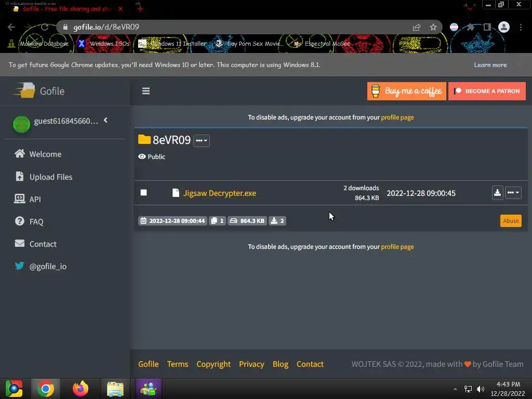
Task: Click the folder creation date badge
Action: [172, 221]
